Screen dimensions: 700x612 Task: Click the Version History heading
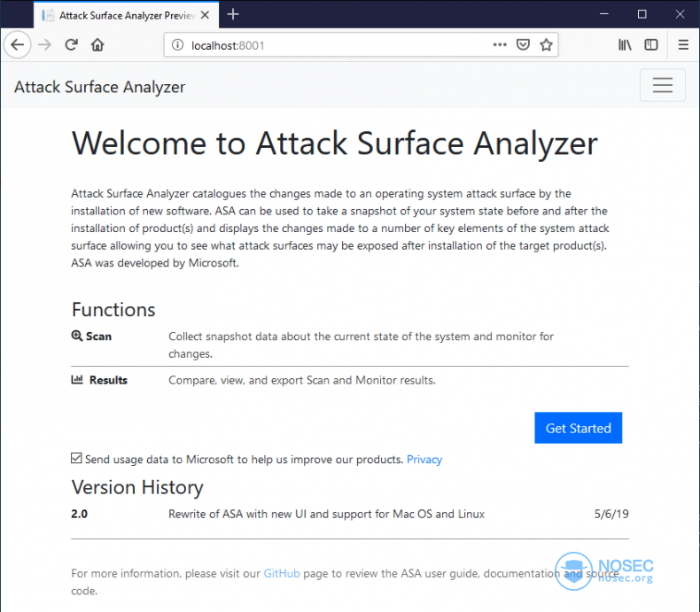click(x=137, y=487)
